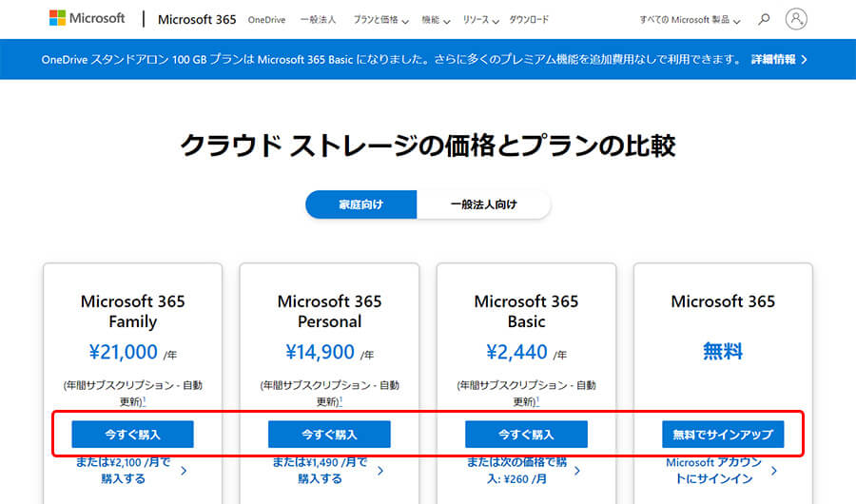The width and height of the screenshot is (856, 504).
Task: Click footnote 1 under Personal subscription note
Action: [x=340, y=400]
